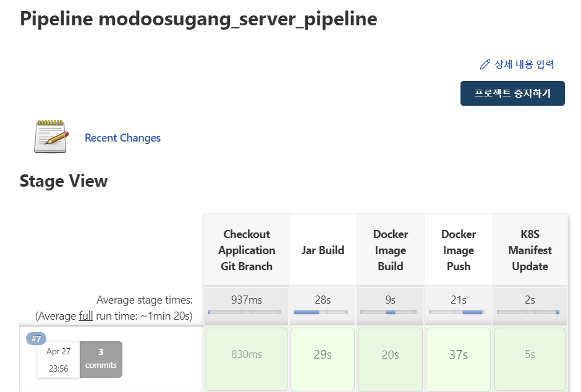Select the Checkout Application Git Branch header

pyautogui.click(x=247, y=250)
